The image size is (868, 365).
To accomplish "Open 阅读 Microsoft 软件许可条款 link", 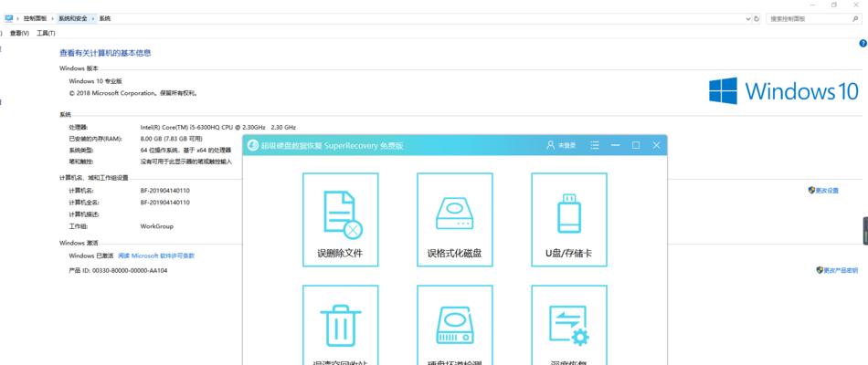I will pos(156,256).
